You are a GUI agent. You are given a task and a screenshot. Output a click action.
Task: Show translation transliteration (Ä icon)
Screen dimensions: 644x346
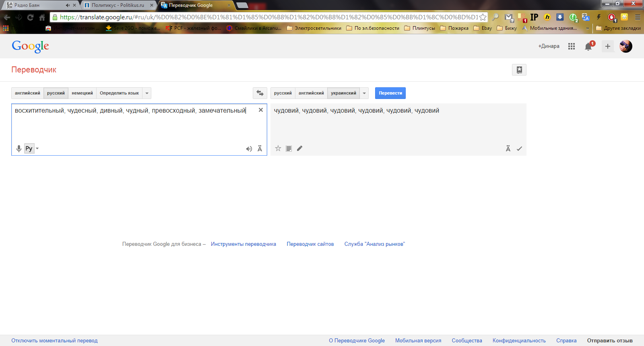point(508,148)
